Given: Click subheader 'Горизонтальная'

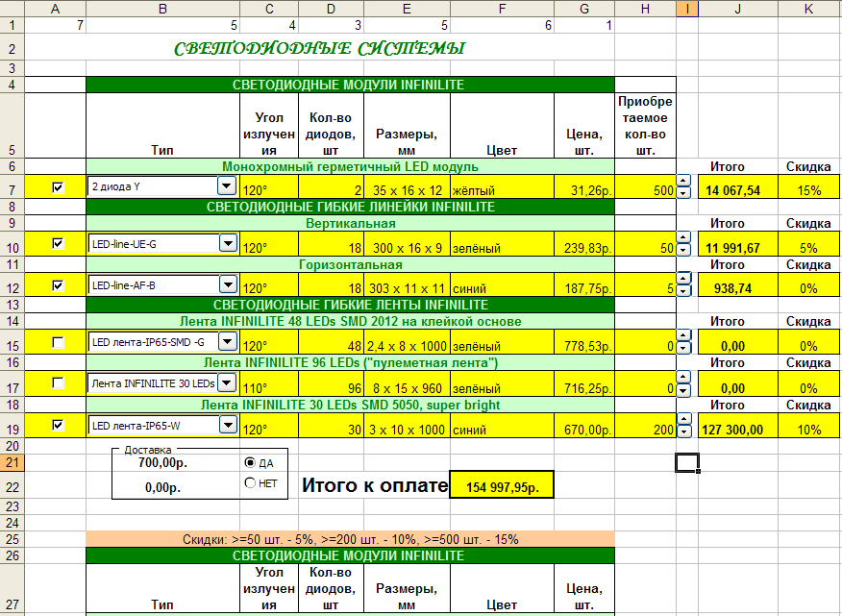Looking at the screenshot, I should coord(350,265).
